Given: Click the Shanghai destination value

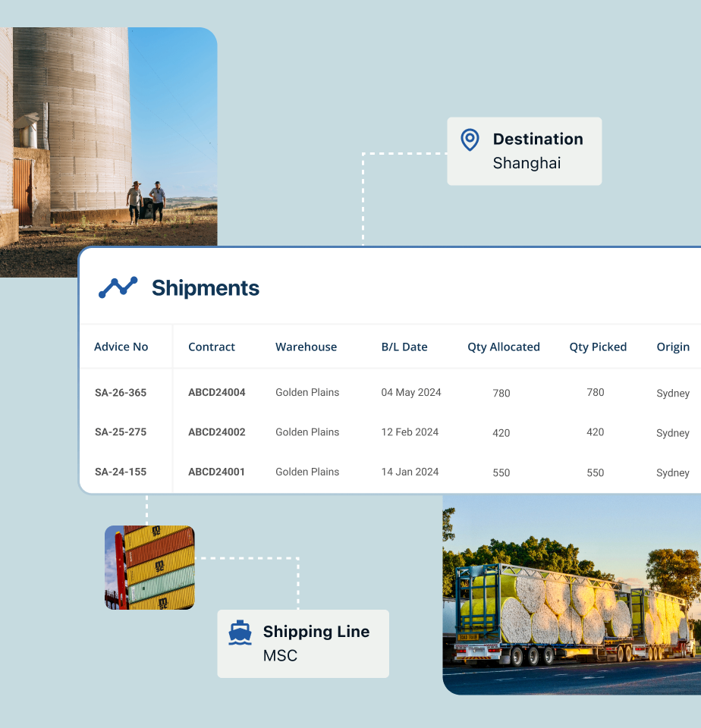Looking at the screenshot, I should tap(527, 163).
